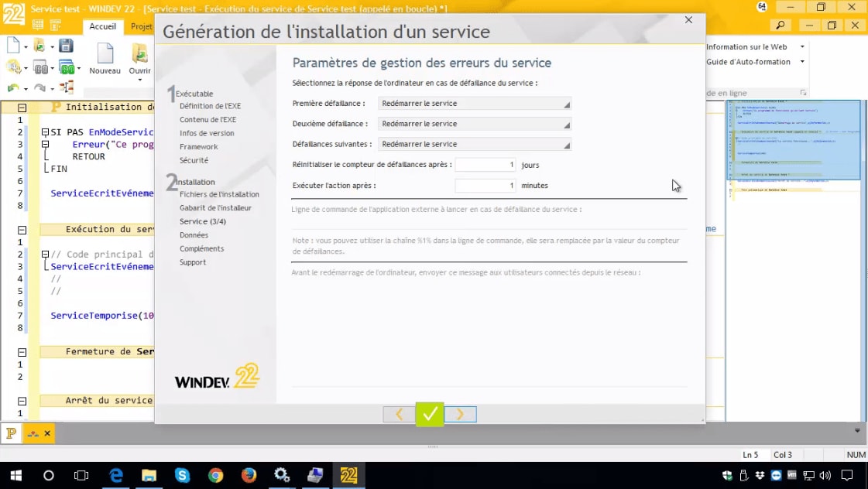This screenshot has height=489, width=868.
Task: Switch to the Accueil ribbon tab
Action: tap(102, 26)
